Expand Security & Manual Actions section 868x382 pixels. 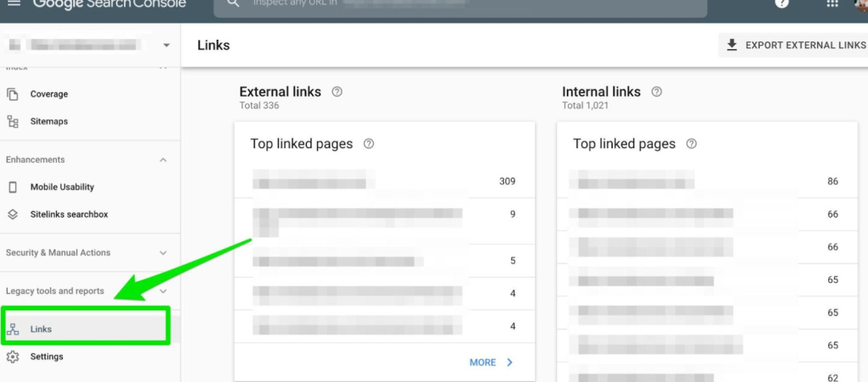(163, 252)
